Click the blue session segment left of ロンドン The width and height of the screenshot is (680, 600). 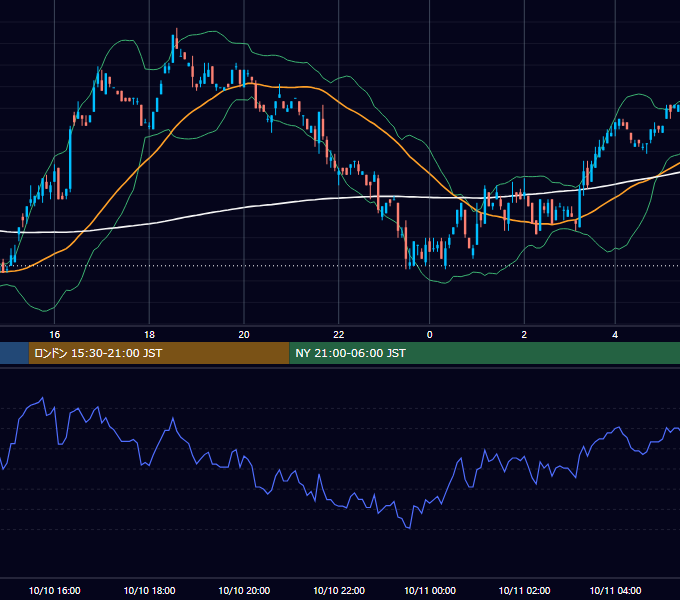(14, 353)
